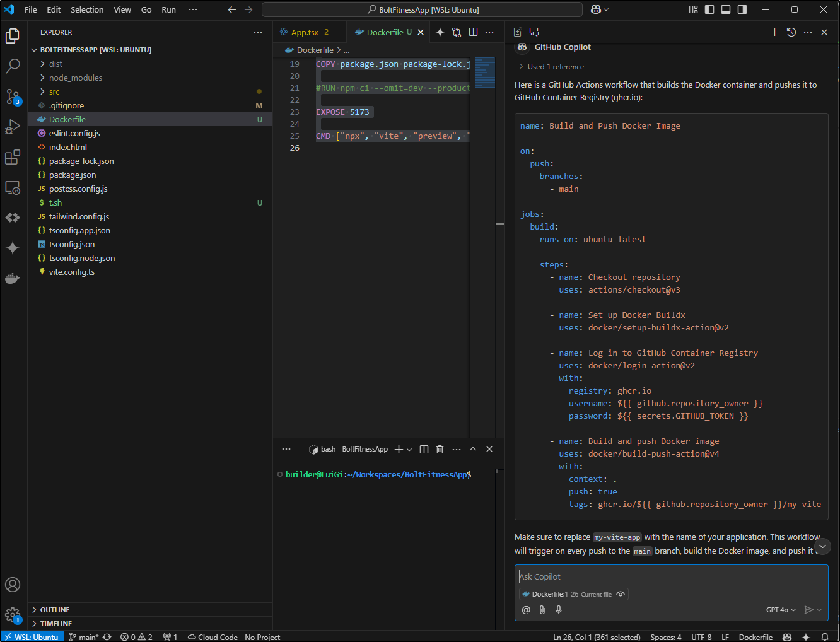Split the terminal
This screenshot has width=840, height=642.
(x=424, y=449)
